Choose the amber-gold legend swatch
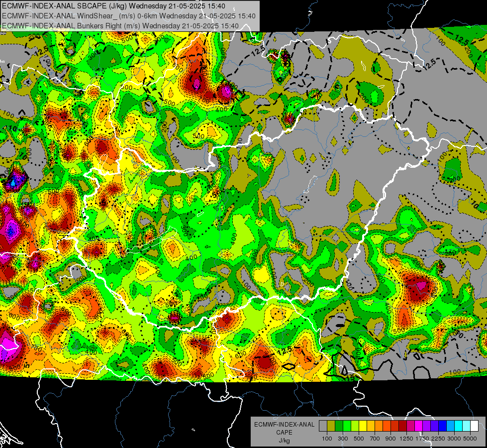 pyautogui.click(x=371, y=426)
